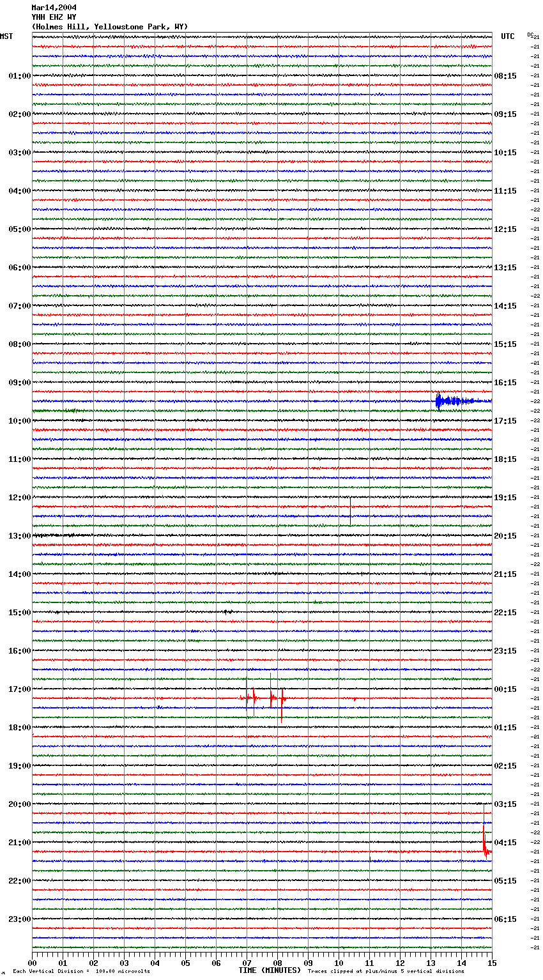Select the thin black spike below 12:00 near minute 10
The image size is (543, 980).
click(350, 511)
